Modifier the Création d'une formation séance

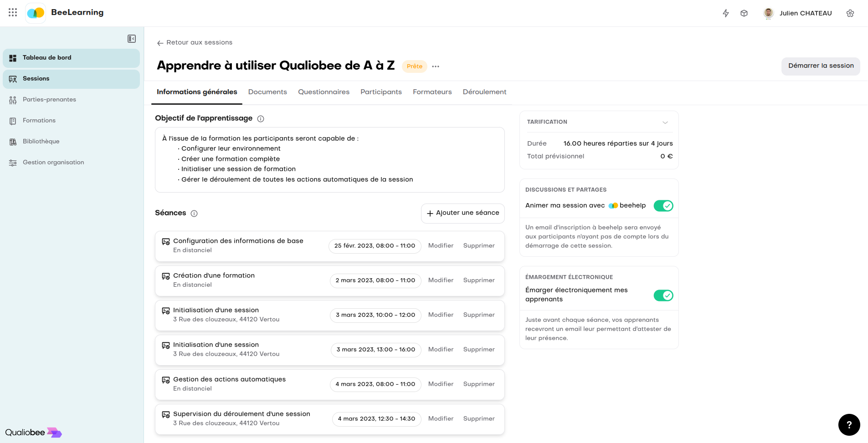point(441,280)
